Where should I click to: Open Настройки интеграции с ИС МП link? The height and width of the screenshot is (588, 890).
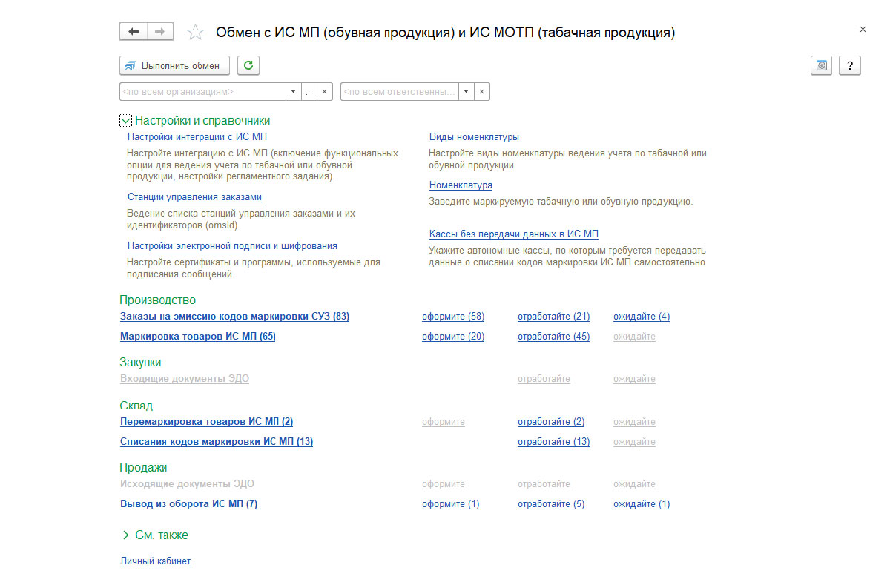pos(197,137)
